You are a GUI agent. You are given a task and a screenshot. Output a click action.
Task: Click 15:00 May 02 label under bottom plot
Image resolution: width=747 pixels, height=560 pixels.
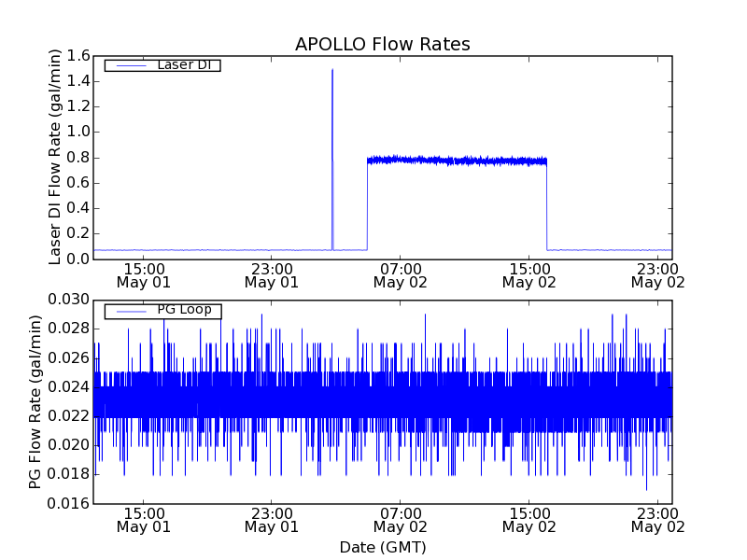529,519
